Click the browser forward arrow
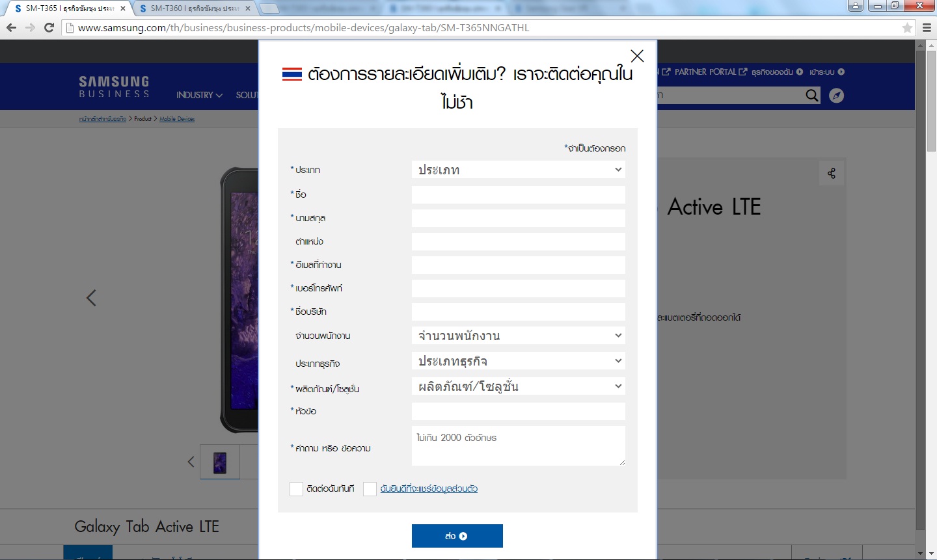 point(30,27)
